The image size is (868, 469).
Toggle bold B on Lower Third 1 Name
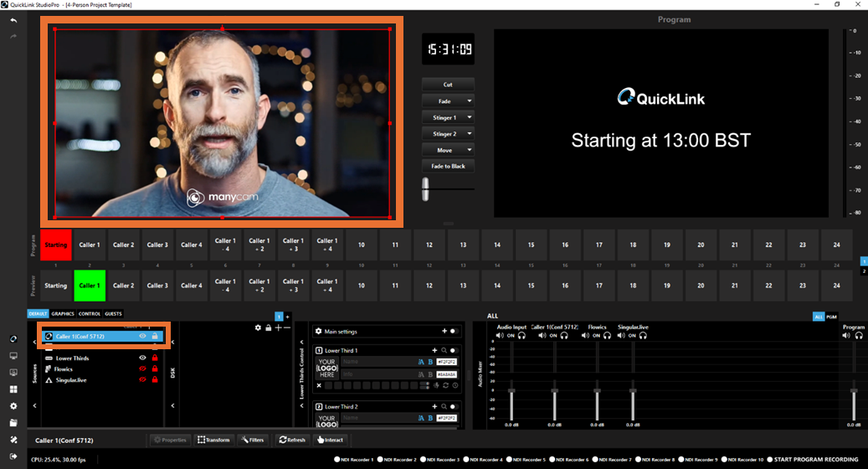430,362
